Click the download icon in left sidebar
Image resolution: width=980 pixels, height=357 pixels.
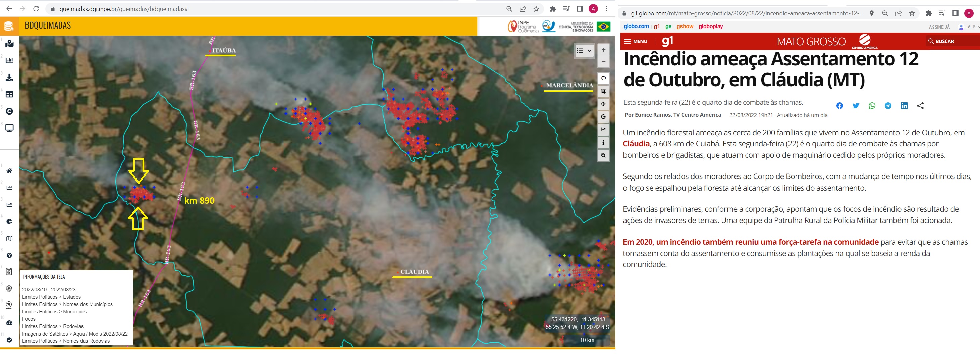[x=9, y=78]
